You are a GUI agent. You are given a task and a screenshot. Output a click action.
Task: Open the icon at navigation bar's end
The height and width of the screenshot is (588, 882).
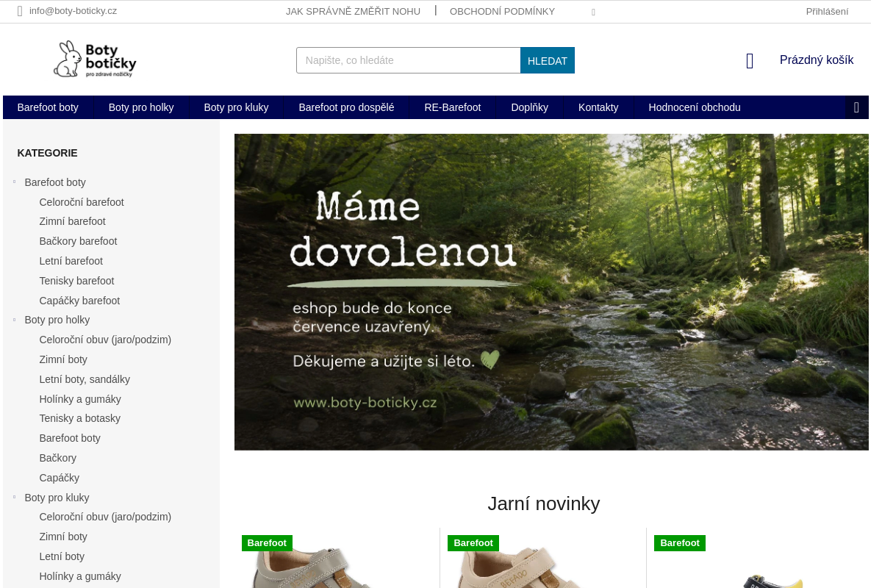point(856,107)
